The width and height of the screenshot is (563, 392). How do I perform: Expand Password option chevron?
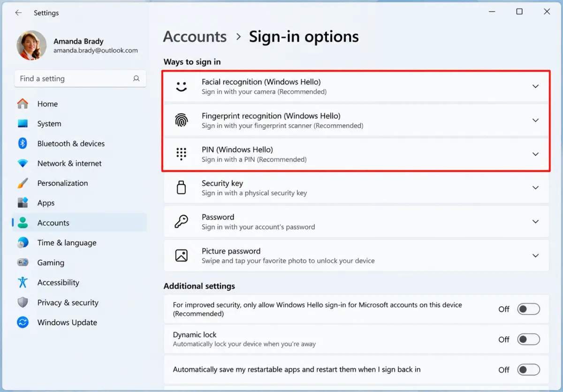coord(535,221)
